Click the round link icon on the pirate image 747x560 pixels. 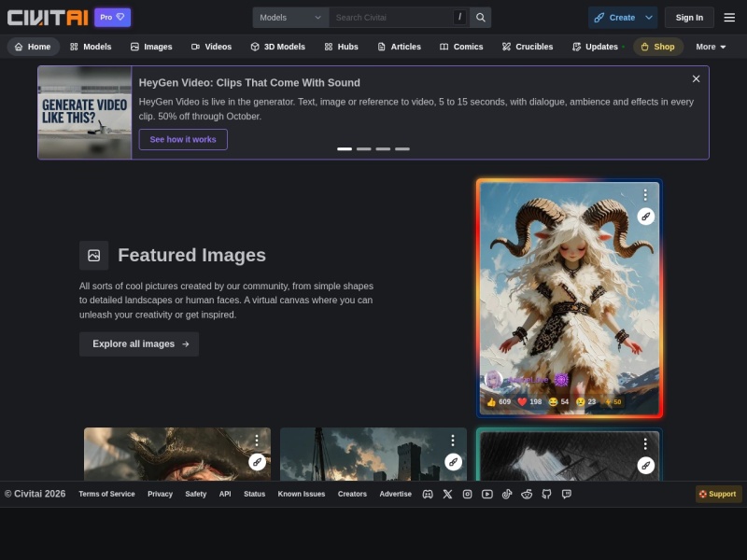click(258, 462)
